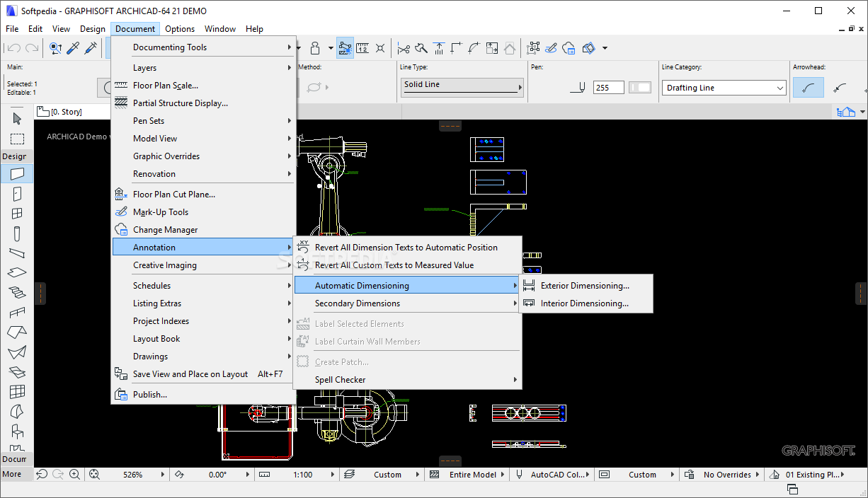Expand the 0.00° orientation popup
The height and width of the screenshot is (498, 868).
(249, 475)
